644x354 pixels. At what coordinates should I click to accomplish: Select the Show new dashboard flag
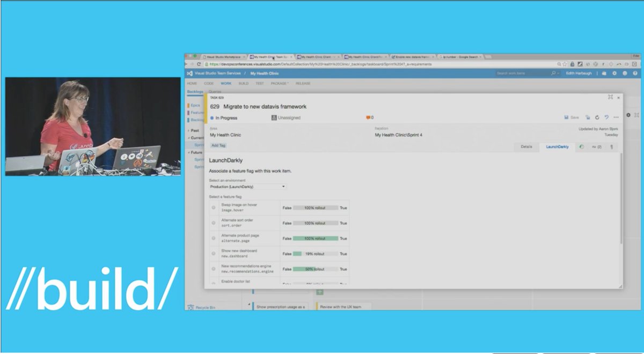(214, 253)
